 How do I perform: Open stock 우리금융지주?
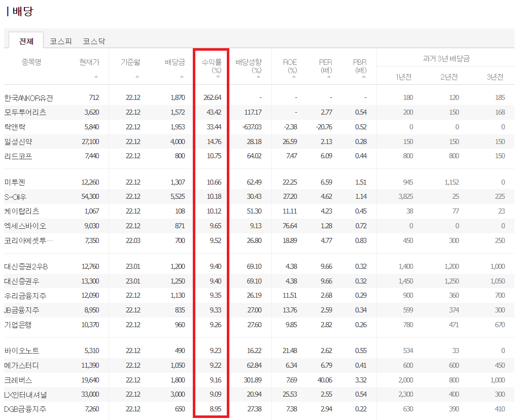coord(25,296)
